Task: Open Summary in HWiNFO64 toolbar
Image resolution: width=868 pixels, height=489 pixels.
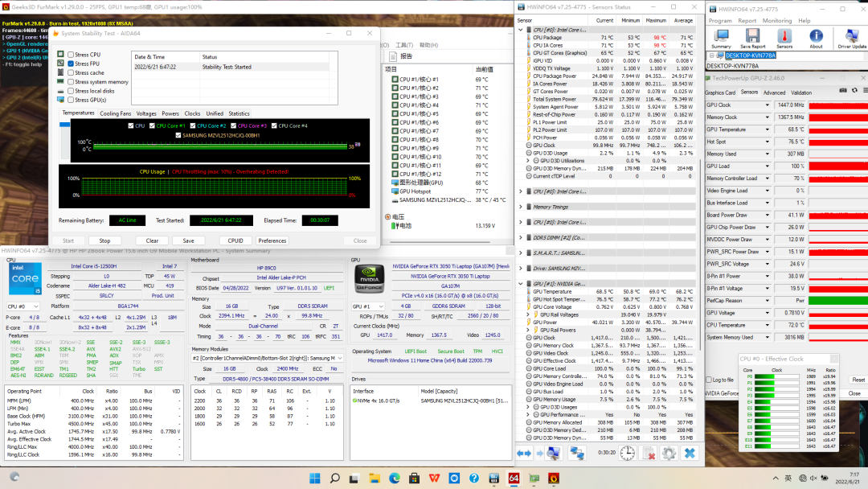Action: 721,38
